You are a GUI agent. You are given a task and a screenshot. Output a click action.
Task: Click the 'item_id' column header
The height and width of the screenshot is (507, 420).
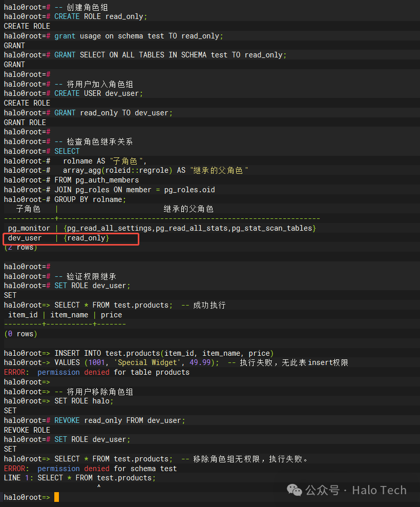[x=23, y=315]
